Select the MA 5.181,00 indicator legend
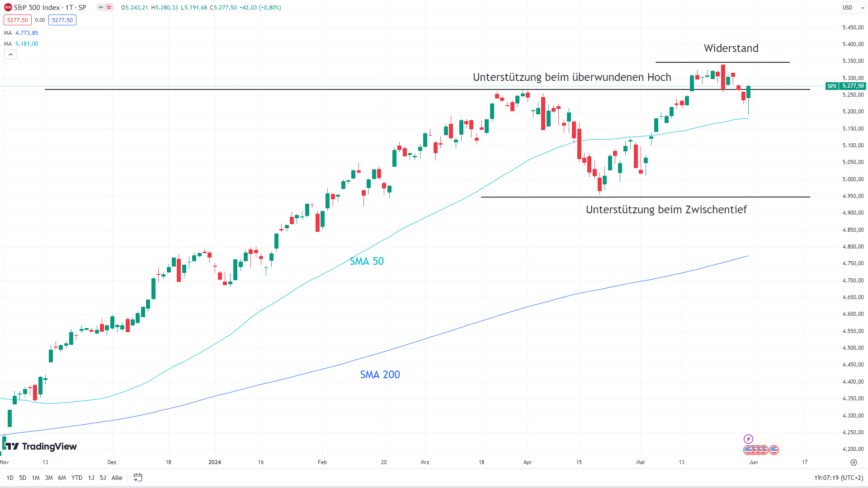This screenshot has width=868, height=488. (x=21, y=44)
